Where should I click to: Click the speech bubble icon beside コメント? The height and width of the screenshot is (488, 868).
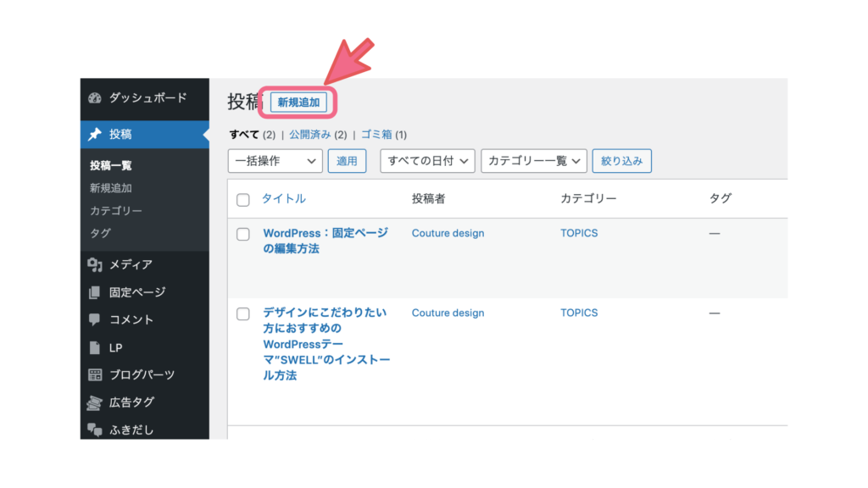[x=95, y=319]
